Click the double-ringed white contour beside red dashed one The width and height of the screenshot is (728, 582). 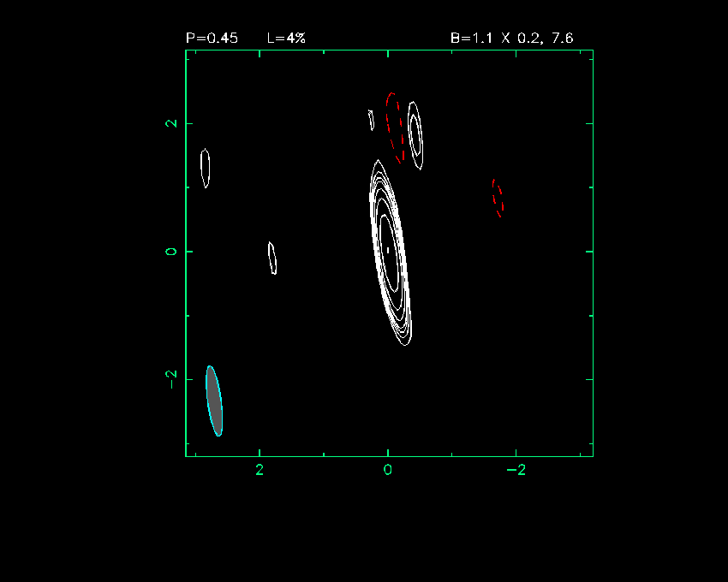(x=415, y=135)
